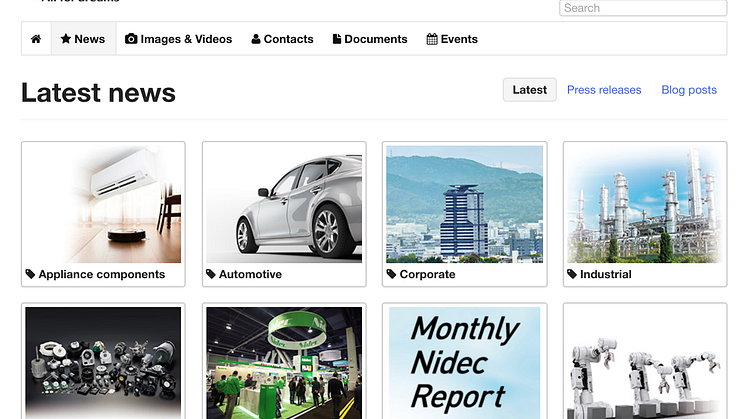The height and width of the screenshot is (419, 746).
Task: Click the person icon beside Contacts
Action: pos(256,39)
